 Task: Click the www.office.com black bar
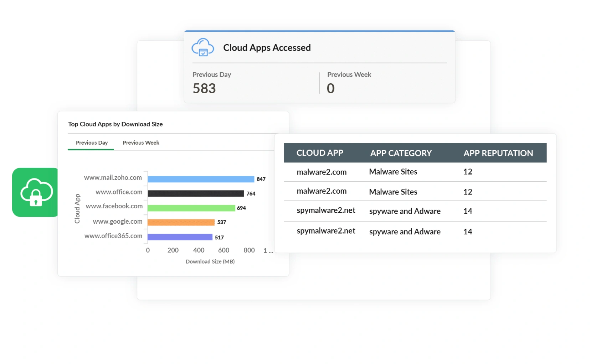pos(196,193)
